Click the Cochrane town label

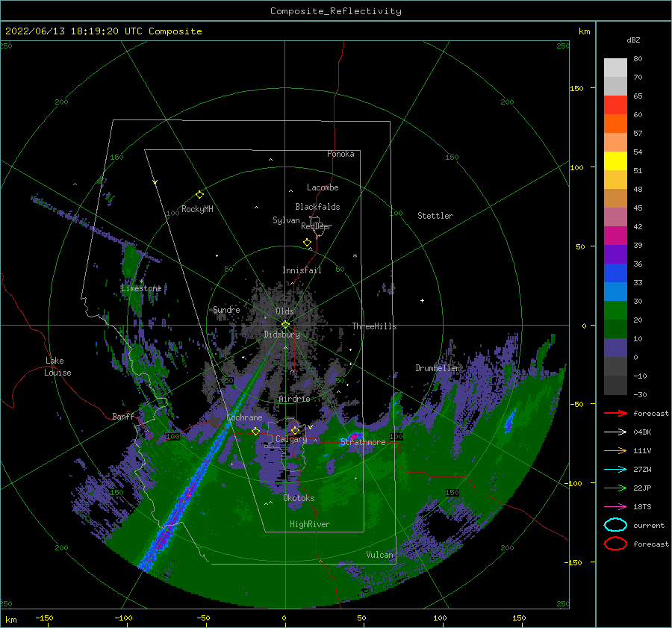[244, 417]
